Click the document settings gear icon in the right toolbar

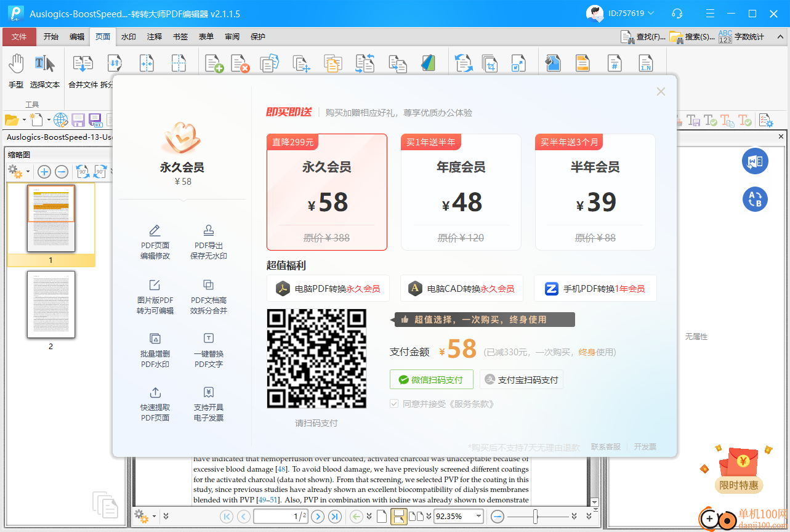[x=765, y=121]
